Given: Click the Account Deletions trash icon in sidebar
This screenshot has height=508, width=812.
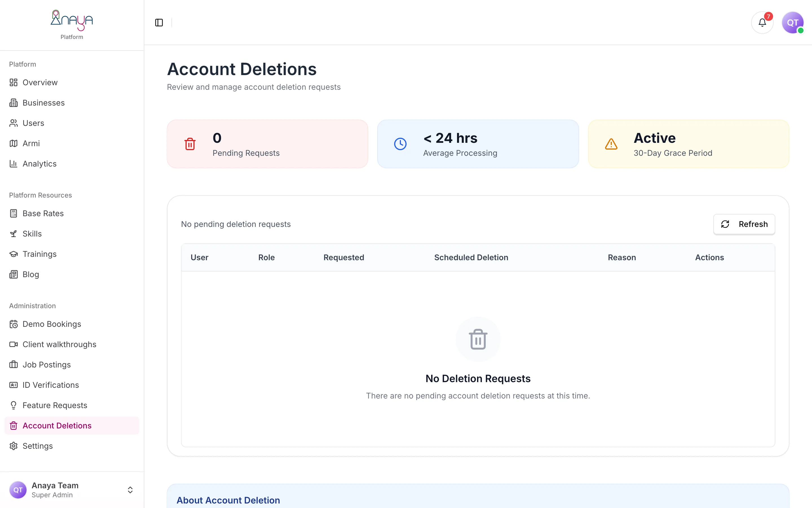Looking at the screenshot, I should 14,426.
